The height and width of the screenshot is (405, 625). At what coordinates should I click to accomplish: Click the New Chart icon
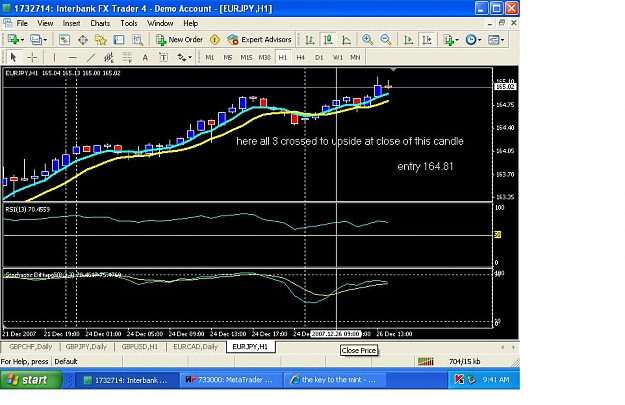13,39
